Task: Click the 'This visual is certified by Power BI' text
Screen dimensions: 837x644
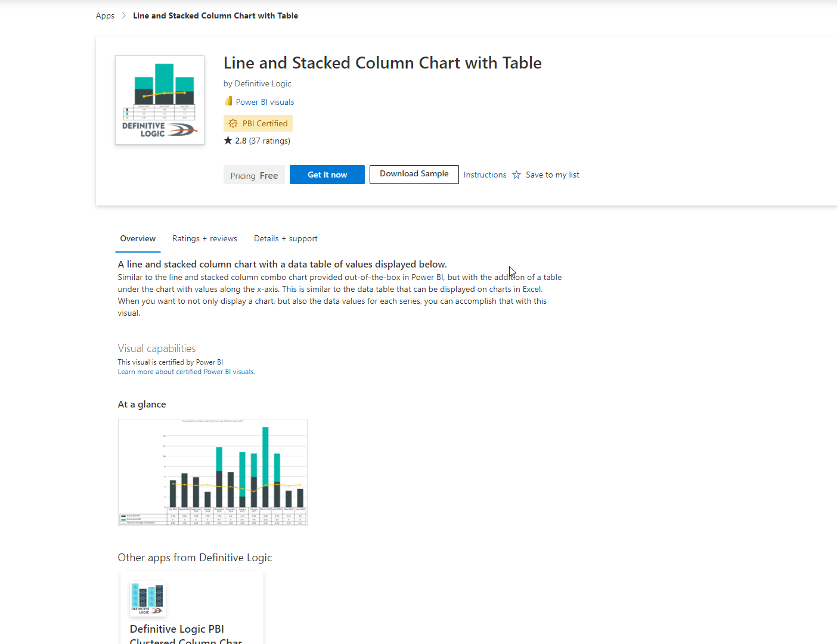Action: 170,362
